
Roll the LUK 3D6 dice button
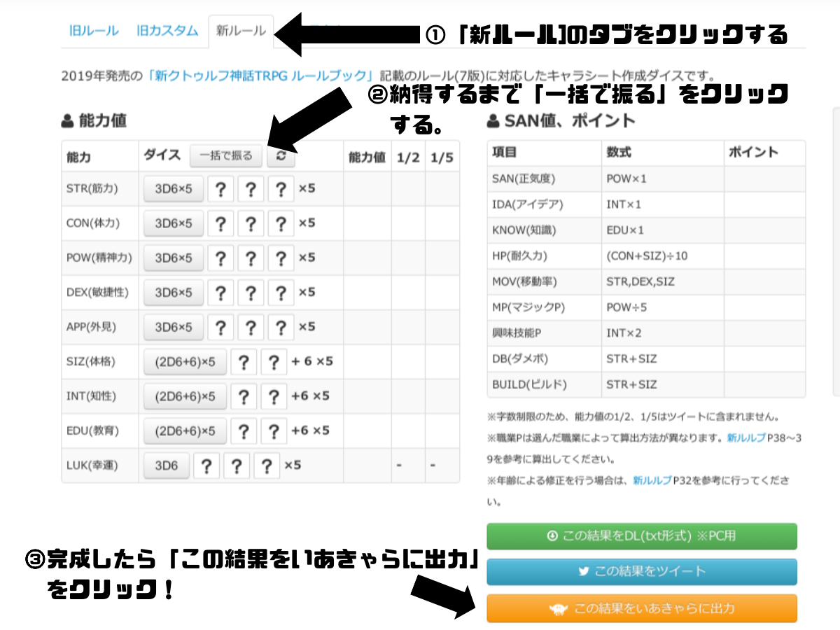167,465
